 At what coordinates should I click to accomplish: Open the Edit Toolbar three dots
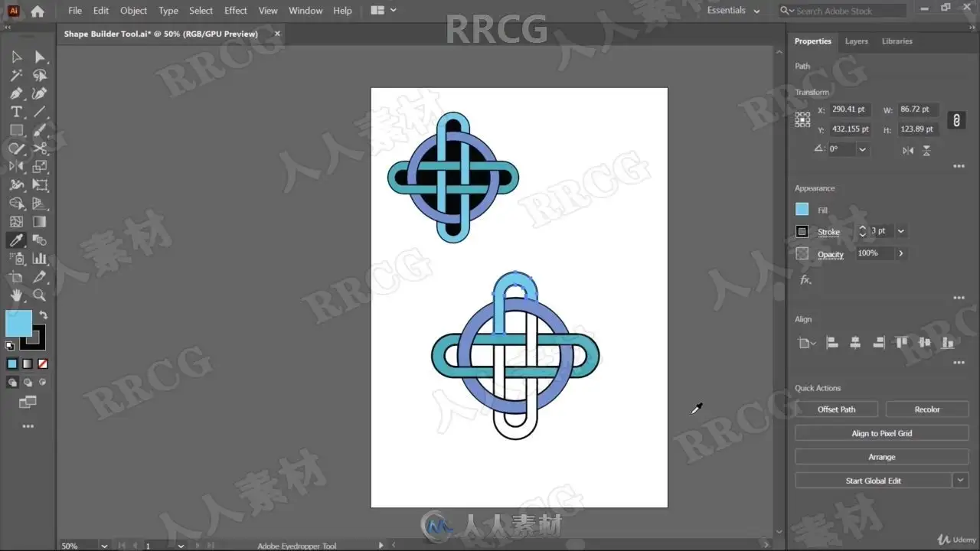tap(28, 426)
